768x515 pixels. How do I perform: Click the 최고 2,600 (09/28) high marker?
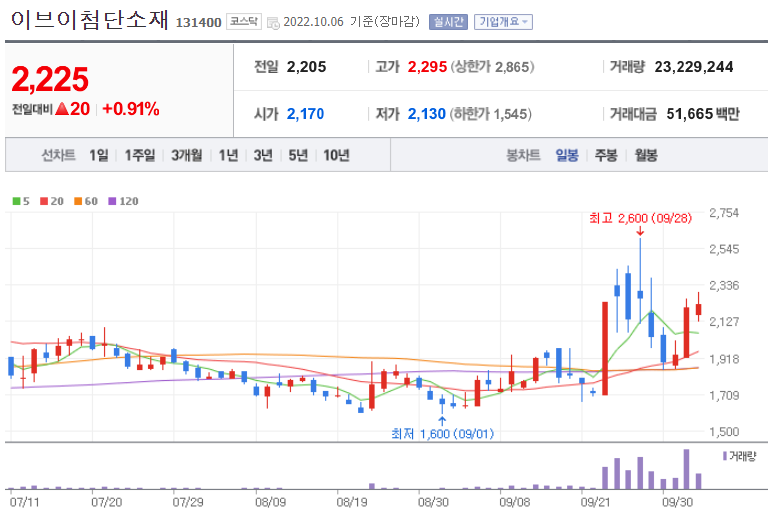pos(640,218)
